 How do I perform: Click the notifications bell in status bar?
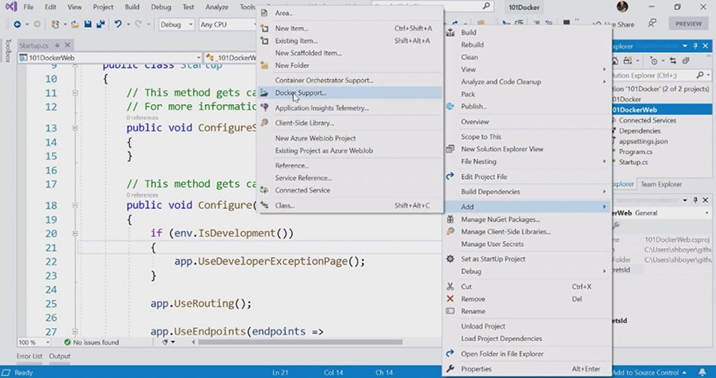(x=702, y=373)
